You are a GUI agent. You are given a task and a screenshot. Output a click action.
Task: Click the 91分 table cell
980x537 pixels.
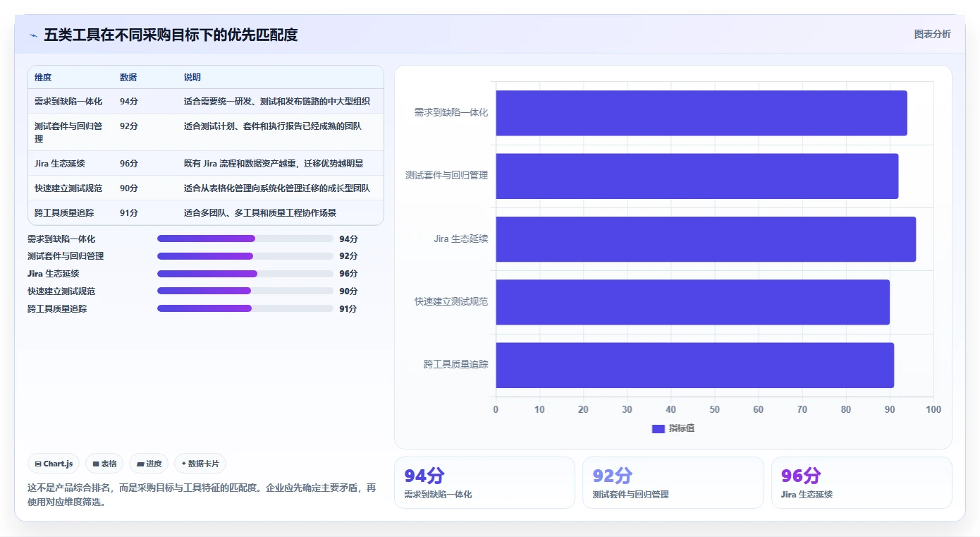click(129, 213)
